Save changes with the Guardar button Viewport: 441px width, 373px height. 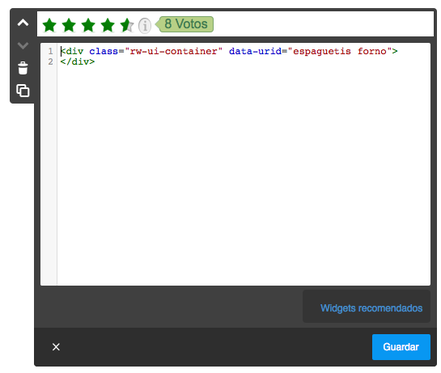click(401, 347)
